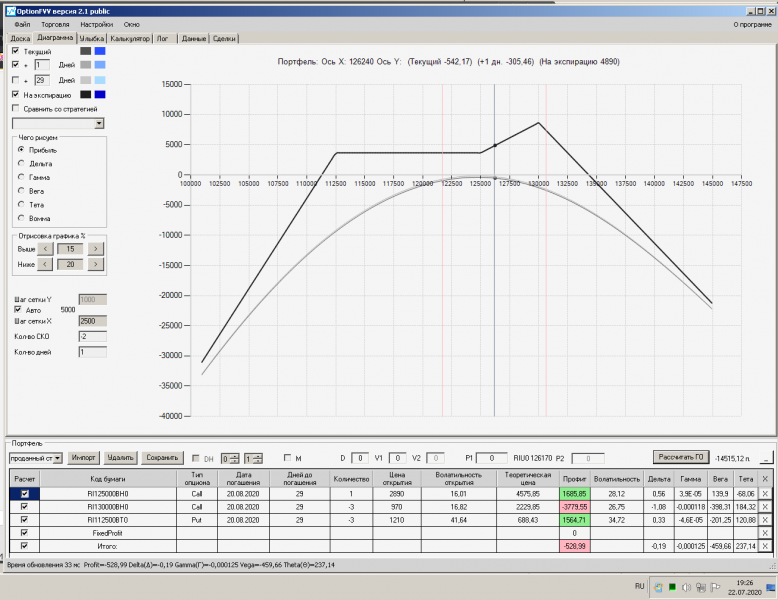This screenshot has width=778, height=600.
Task: Toggle the На экспирацию checkbox
Action: coord(15,94)
